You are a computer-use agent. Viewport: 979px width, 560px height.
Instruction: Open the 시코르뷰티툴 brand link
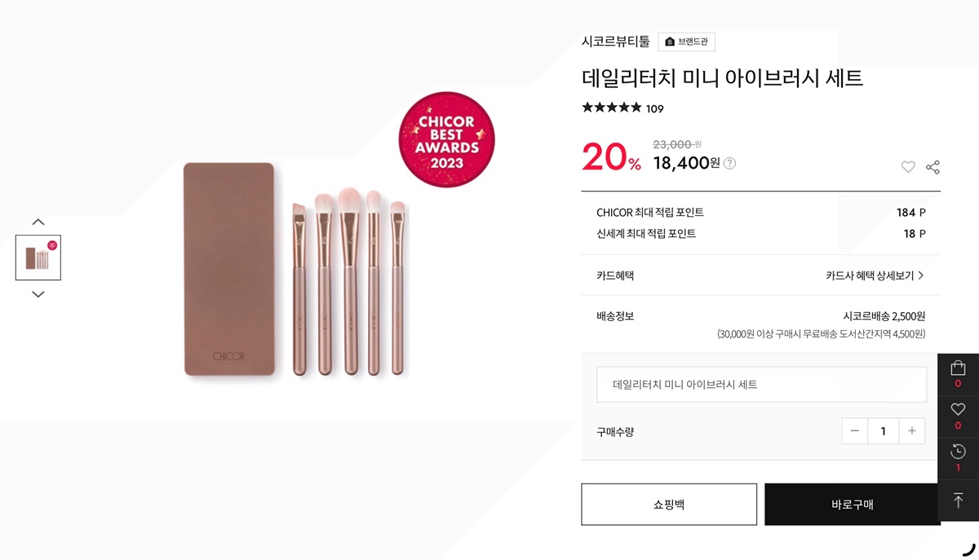coord(616,42)
